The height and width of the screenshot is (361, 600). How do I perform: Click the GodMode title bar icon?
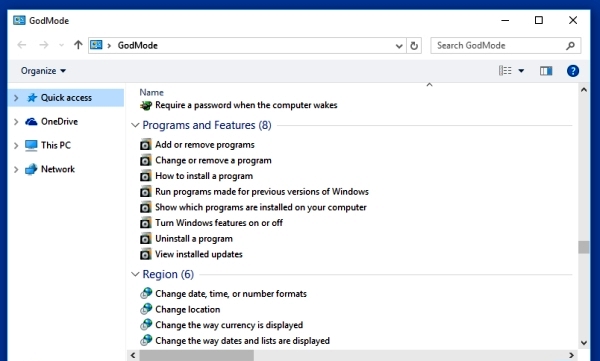coord(19,20)
